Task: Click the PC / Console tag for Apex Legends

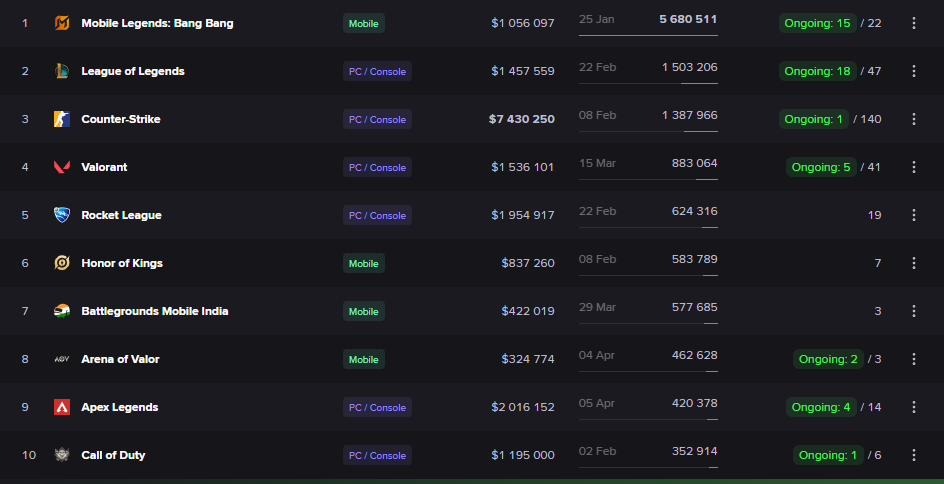Action: pos(377,407)
